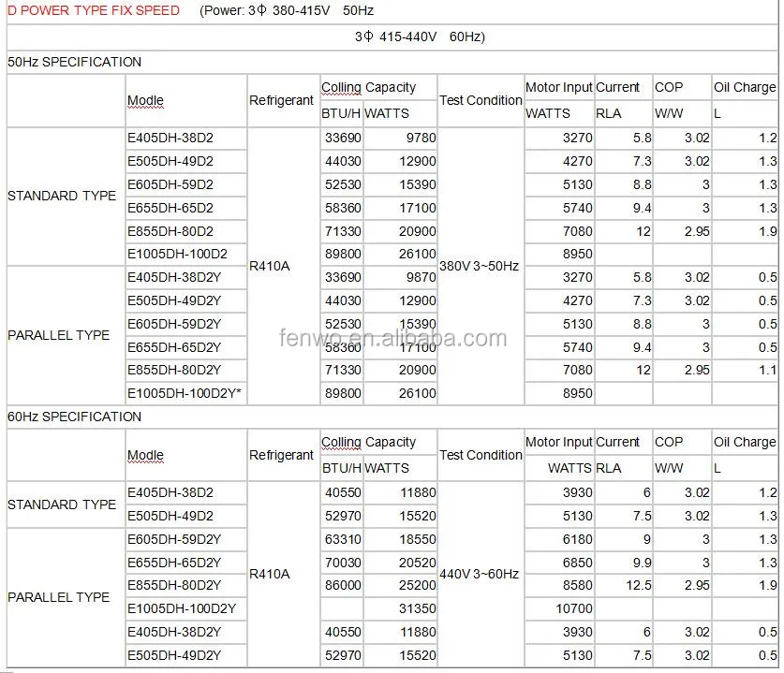Image resolution: width=784 pixels, height=673 pixels.
Task: Click the red "D POWER TYPE FIX SPEED" title
Action: [x=93, y=11]
